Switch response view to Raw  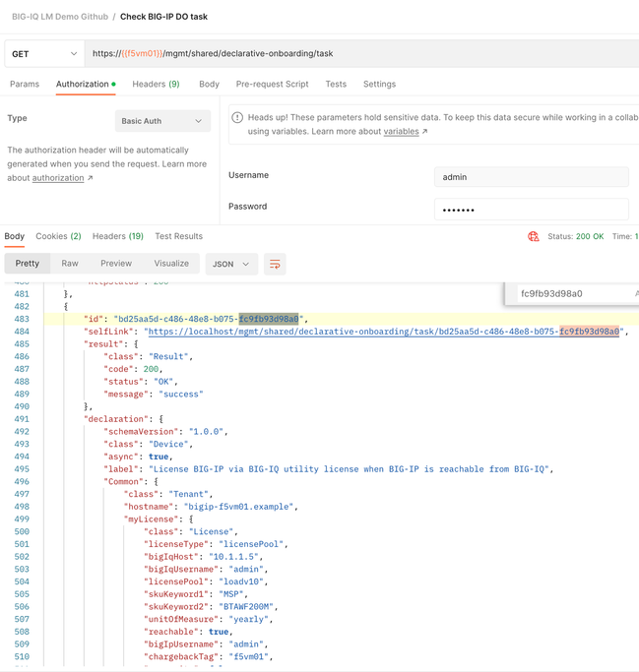(x=70, y=264)
